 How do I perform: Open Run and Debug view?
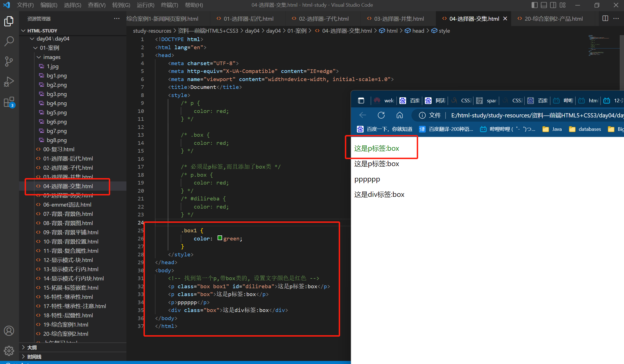coord(9,82)
